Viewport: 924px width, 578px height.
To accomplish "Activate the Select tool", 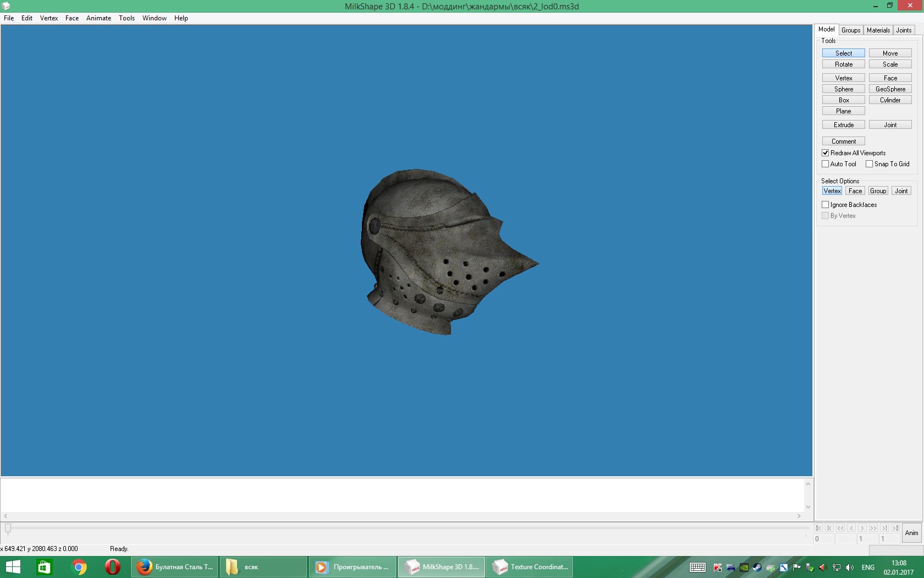I will [844, 53].
